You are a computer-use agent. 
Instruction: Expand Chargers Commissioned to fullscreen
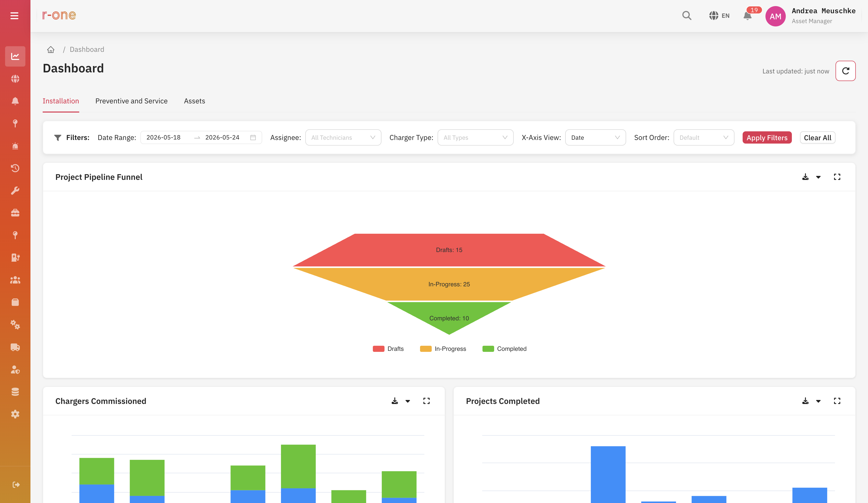pyautogui.click(x=426, y=401)
